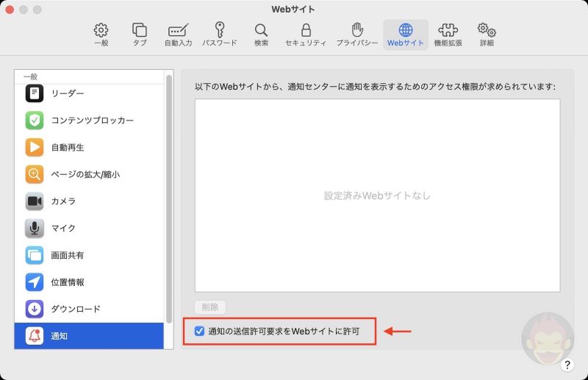
Task: Select the 位置情報 text label
Action: point(68,282)
